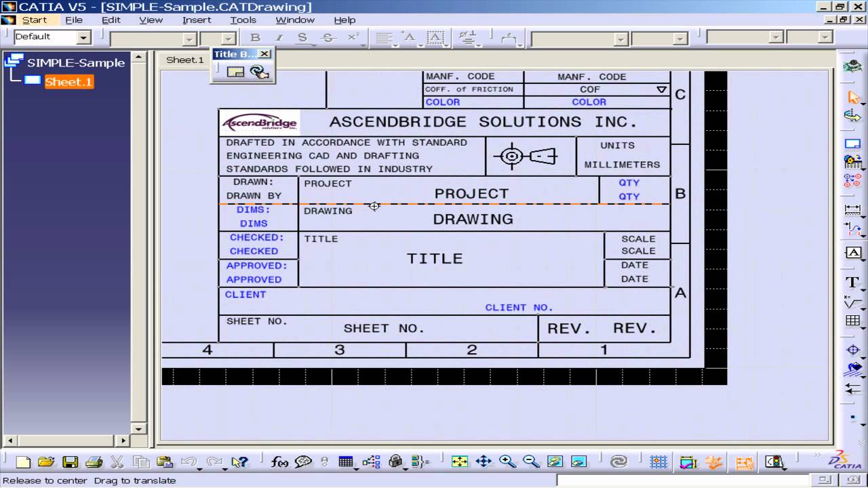The height and width of the screenshot is (488, 868).
Task: Open the Formula f(x) tool
Action: coord(279,462)
